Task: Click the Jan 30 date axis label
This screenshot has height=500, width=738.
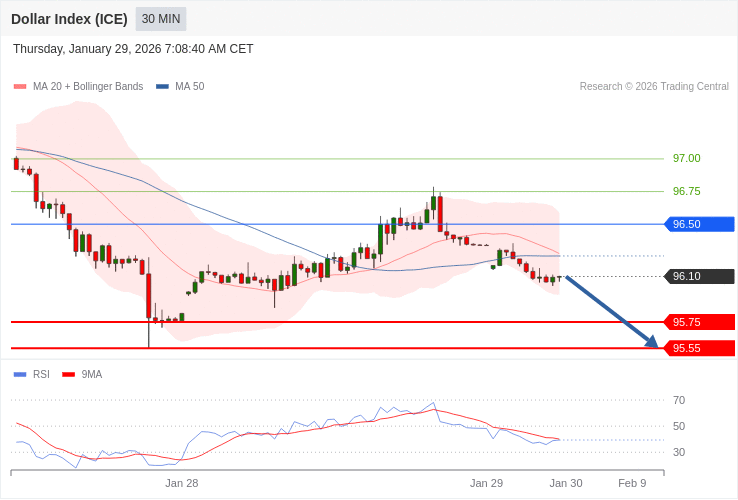Action: [x=566, y=484]
